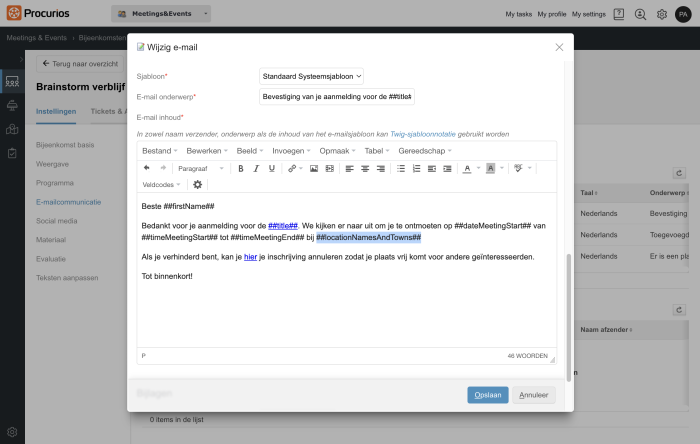Expand text color dropdown arrow
Screen dimensions: 700x444
(479, 168)
